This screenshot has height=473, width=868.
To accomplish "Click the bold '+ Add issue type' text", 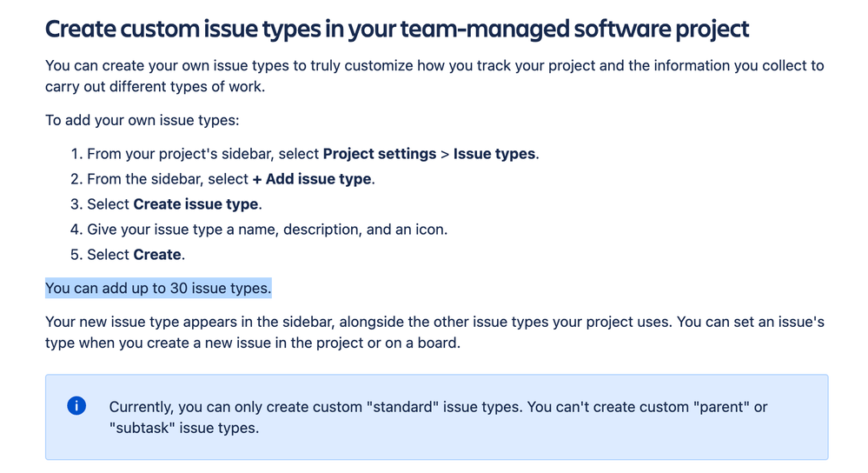I will point(312,179).
